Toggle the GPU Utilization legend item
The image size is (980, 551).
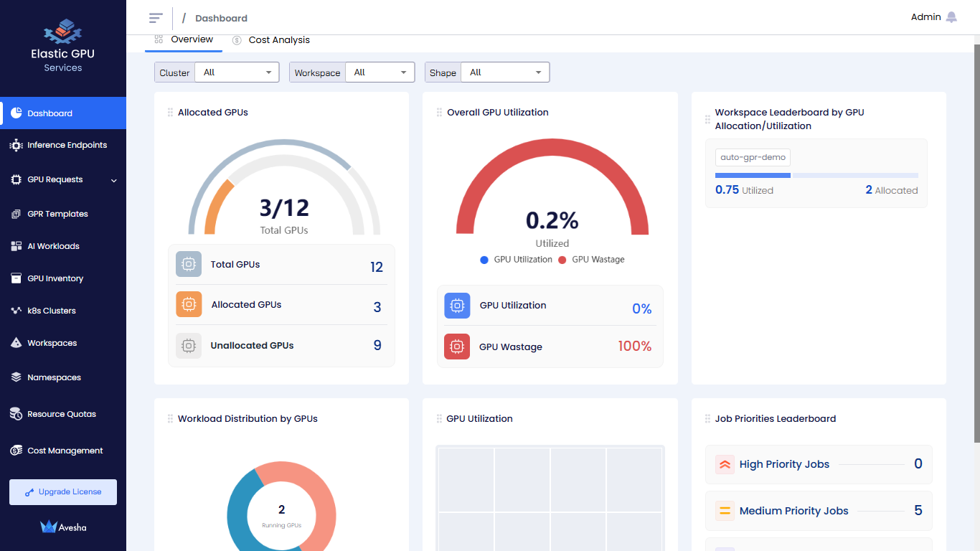click(517, 260)
